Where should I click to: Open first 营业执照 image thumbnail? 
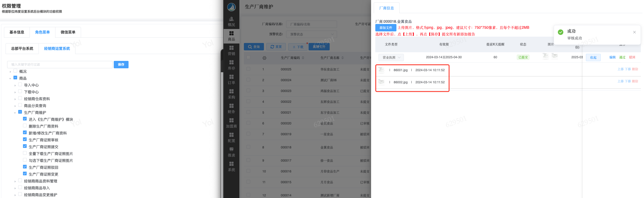point(546,56)
